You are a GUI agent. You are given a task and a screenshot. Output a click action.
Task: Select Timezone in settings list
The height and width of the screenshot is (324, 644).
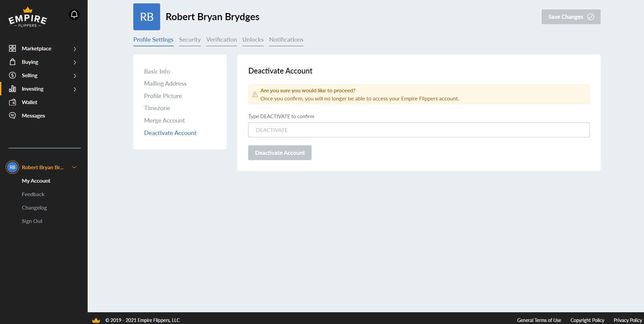[x=157, y=108]
